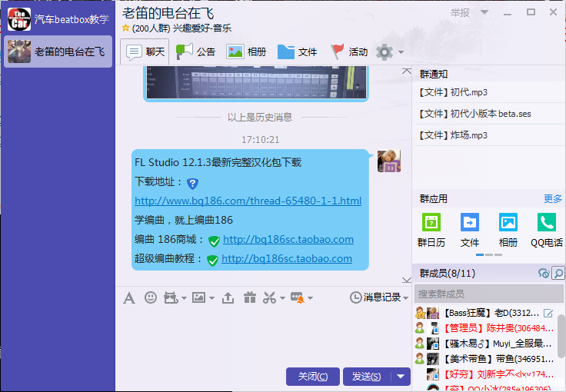Click the 举报 report link
Viewport: 566px width, 392px height.
pos(460,12)
